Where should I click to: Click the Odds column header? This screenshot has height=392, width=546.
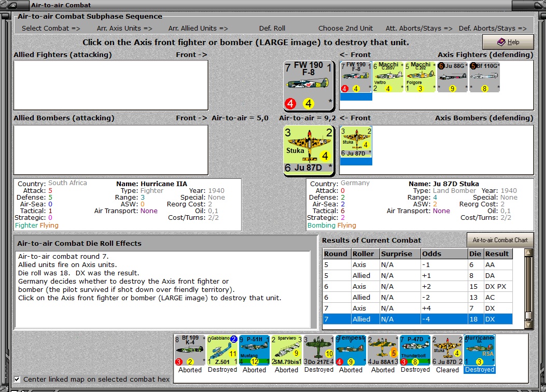(444, 254)
